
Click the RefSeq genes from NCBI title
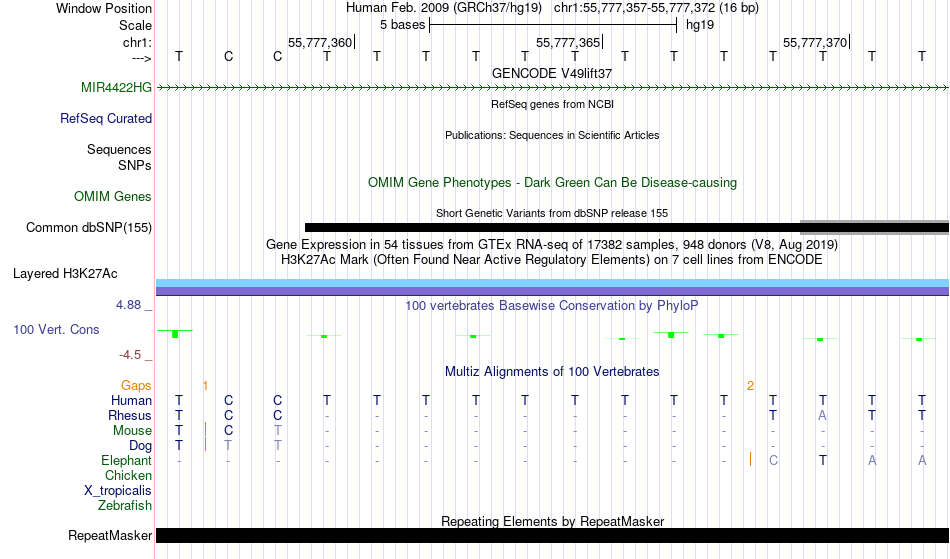tap(552, 104)
